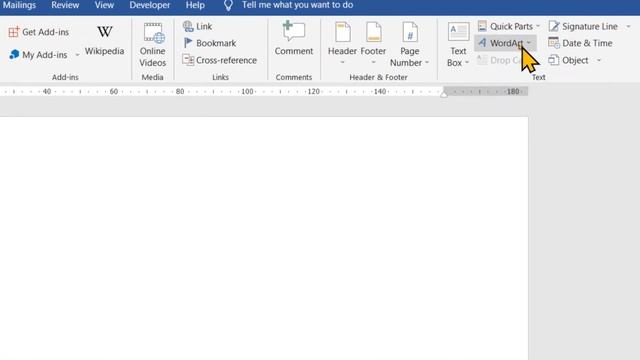Viewport: 640px width, 360px height.
Task: Click the Cross-reference icon
Action: [188, 60]
